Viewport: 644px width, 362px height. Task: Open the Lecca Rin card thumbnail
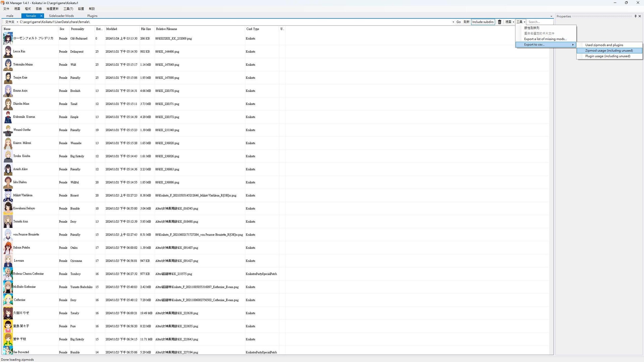coord(8,52)
